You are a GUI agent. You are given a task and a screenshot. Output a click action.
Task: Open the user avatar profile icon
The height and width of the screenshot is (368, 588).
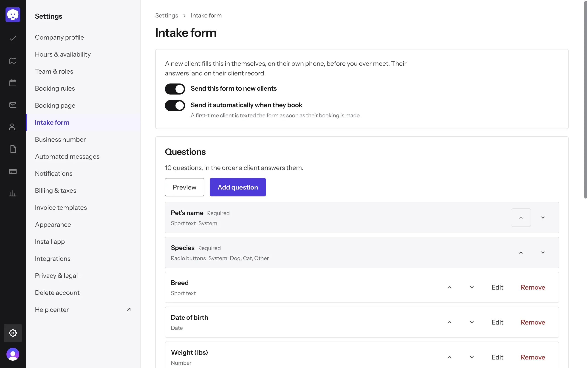click(x=13, y=354)
